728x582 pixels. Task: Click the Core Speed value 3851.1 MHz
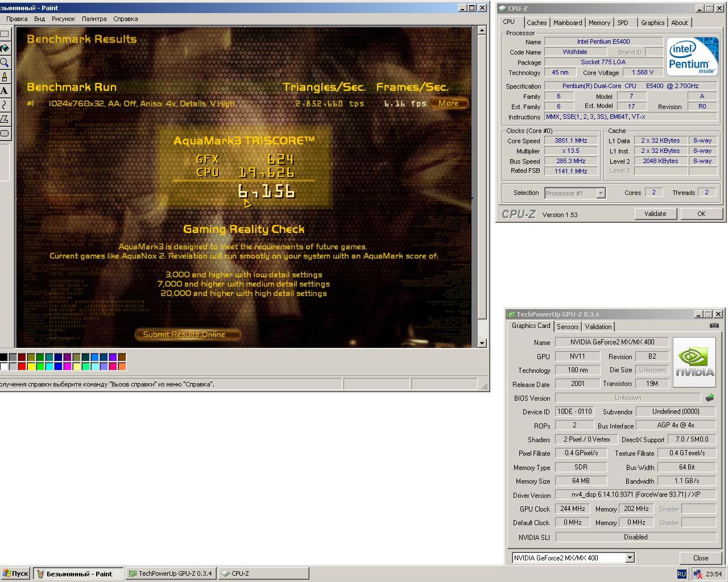click(x=571, y=140)
